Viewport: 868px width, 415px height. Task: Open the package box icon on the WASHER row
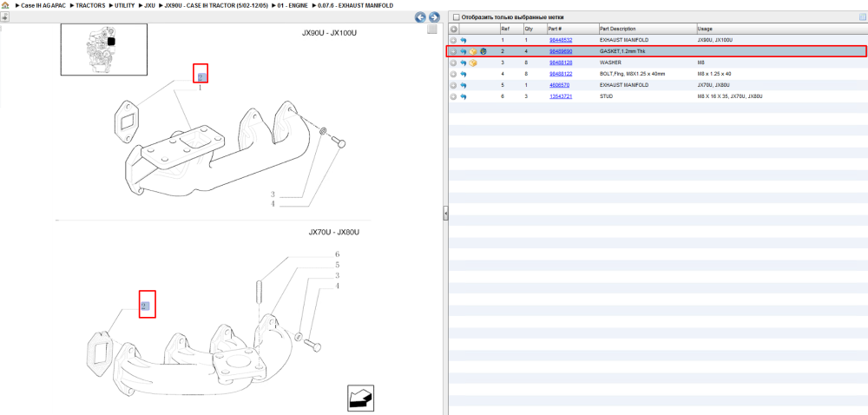coord(473,63)
